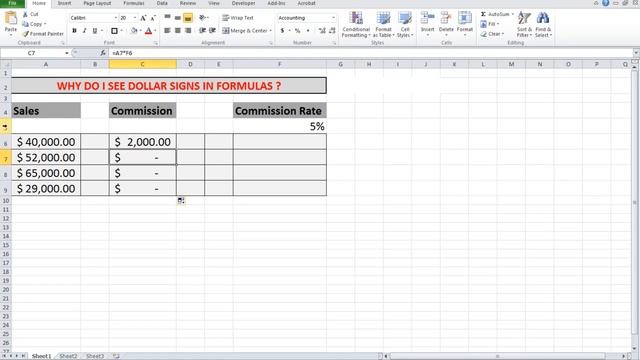The width and height of the screenshot is (640, 360).
Task: Set Middle Align vertical alignment
Action: coord(178,18)
